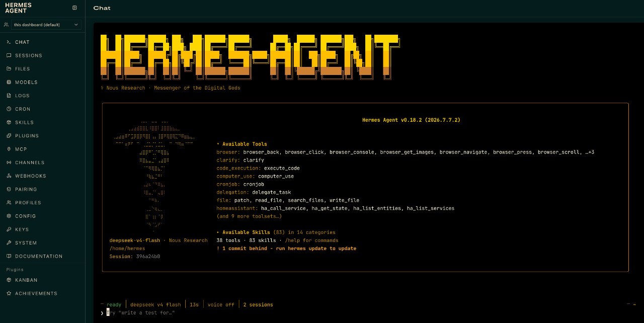Screen dimensions: 644x323
Task: Go to Channels
Action: (x=43, y=163)
